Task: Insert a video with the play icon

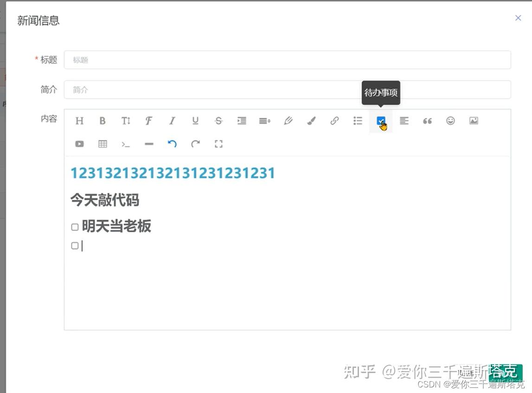Action: [x=79, y=144]
